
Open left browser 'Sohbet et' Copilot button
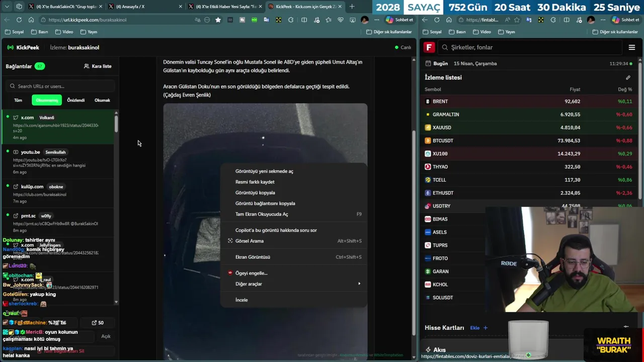[399, 20]
